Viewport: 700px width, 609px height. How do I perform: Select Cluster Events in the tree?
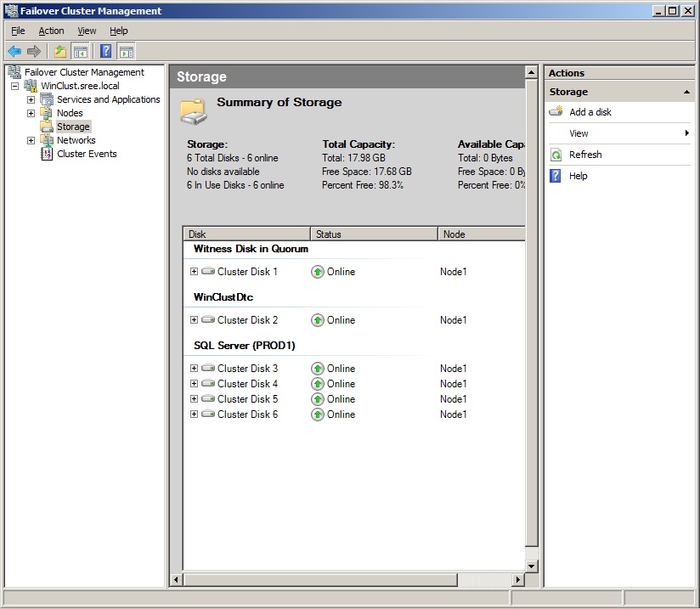pyautogui.click(x=87, y=155)
